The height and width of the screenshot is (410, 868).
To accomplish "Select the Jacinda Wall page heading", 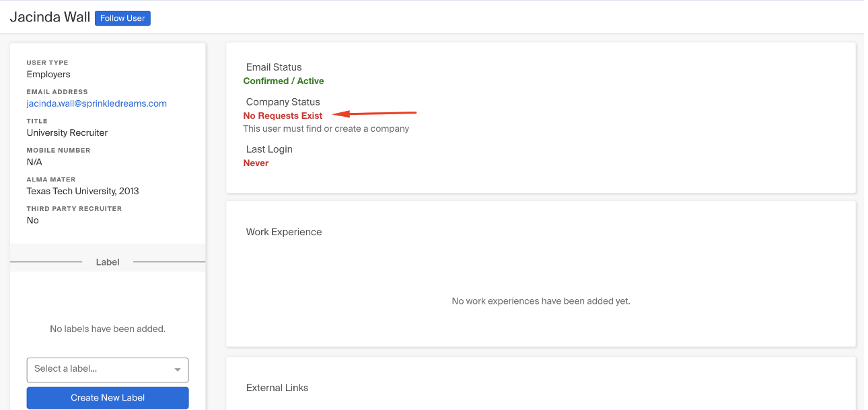I will click(50, 17).
